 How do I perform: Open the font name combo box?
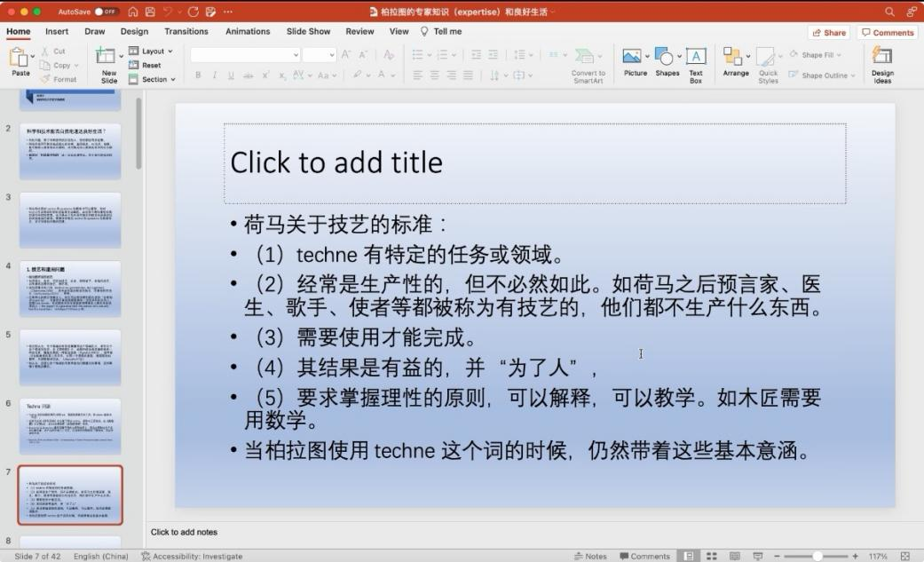pyautogui.click(x=245, y=55)
